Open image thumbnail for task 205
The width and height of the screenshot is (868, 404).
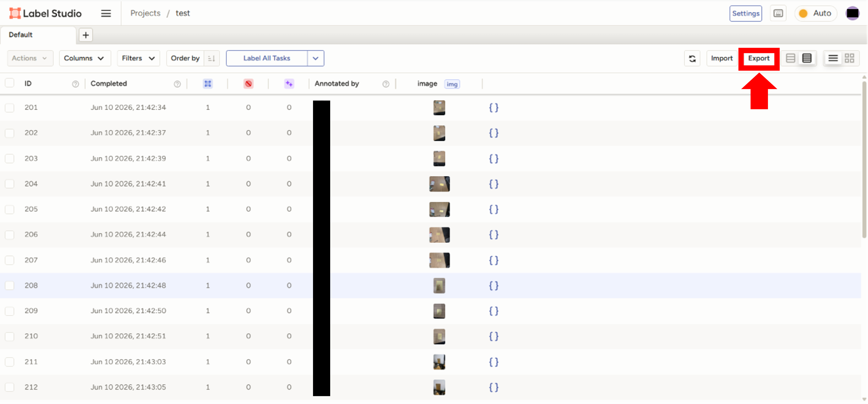pyautogui.click(x=439, y=209)
